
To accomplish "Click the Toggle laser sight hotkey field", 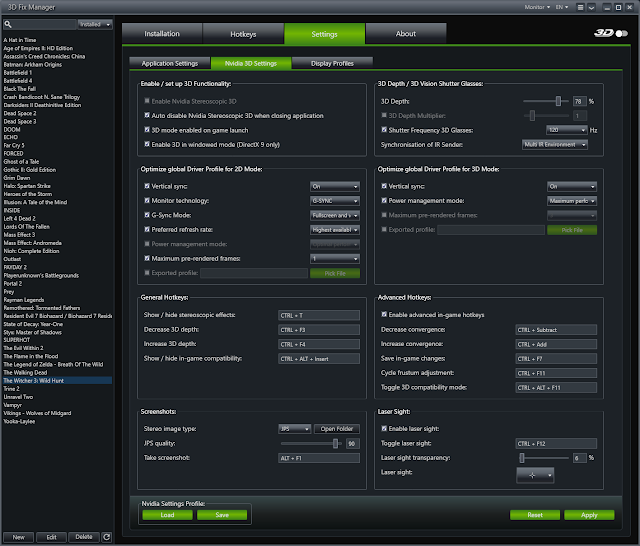I will click(x=556, y=444).
